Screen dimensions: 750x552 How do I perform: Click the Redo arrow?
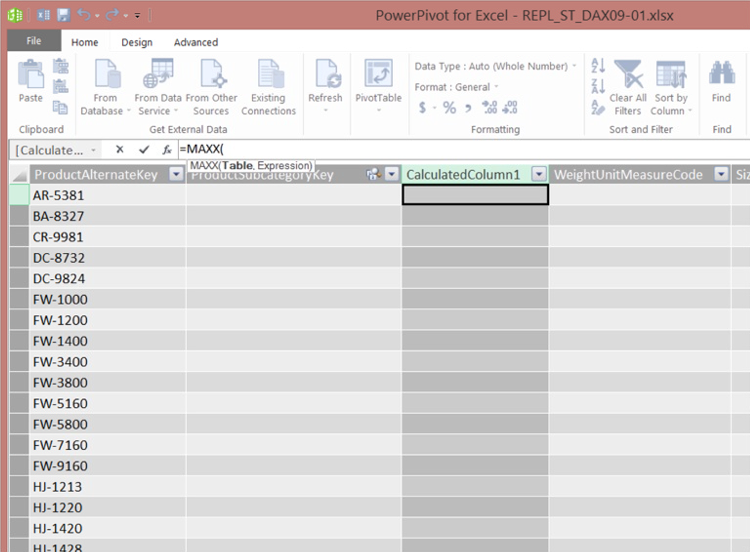pos(112,15)
